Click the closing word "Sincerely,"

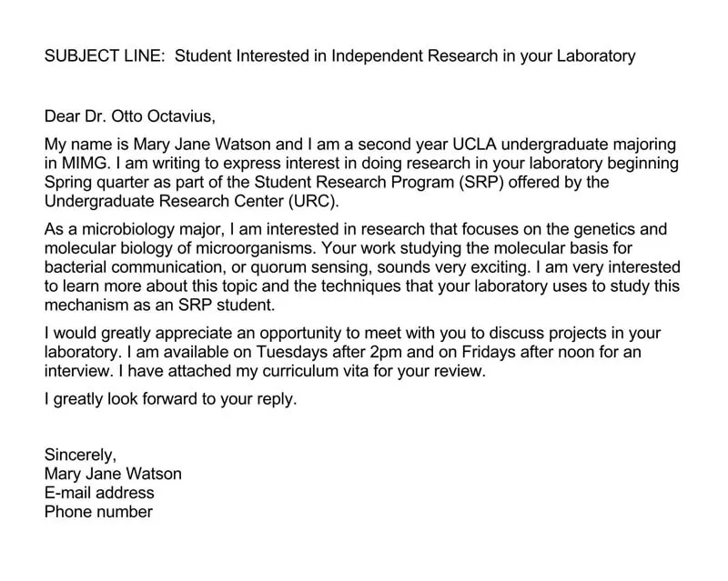click(x=80, y=456)
